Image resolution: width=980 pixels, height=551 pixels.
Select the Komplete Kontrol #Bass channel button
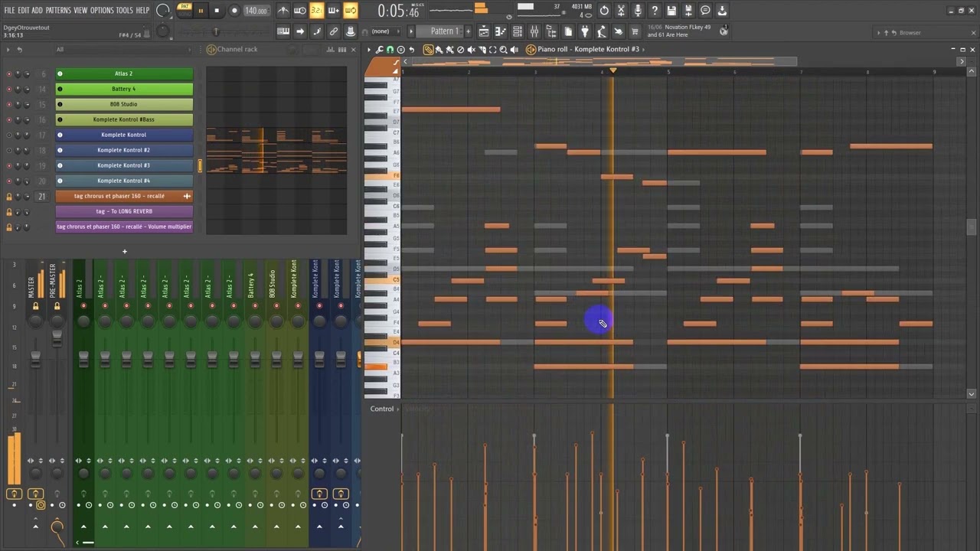point(124,119)
